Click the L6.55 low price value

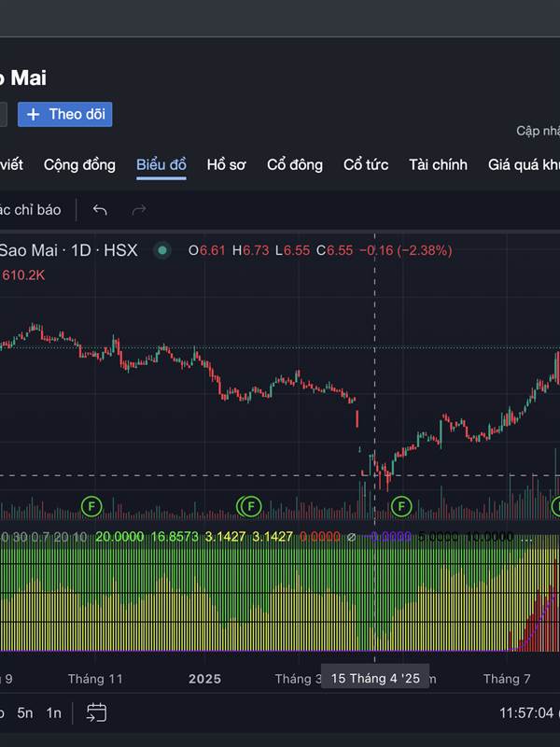point(292,250)
